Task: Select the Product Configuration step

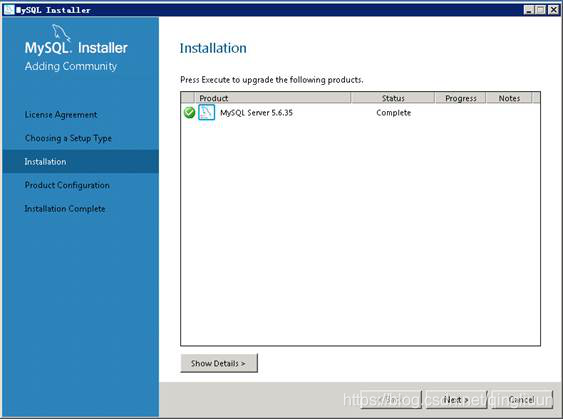Action: [x=67, y=185]
